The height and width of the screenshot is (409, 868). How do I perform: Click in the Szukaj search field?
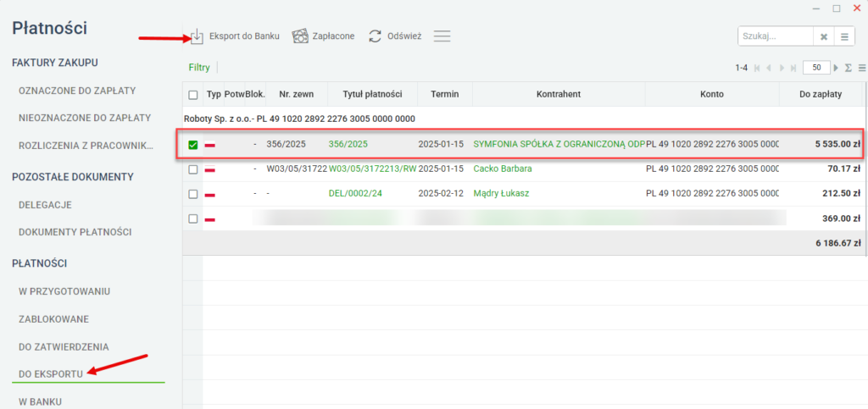pyautogui.click(x=776, y=37)
